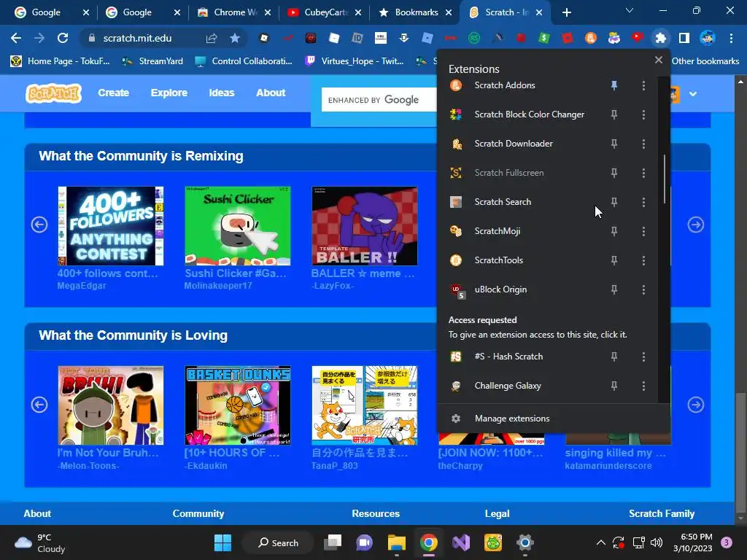Open the Chrome profile avatar

tap(708, 38)
